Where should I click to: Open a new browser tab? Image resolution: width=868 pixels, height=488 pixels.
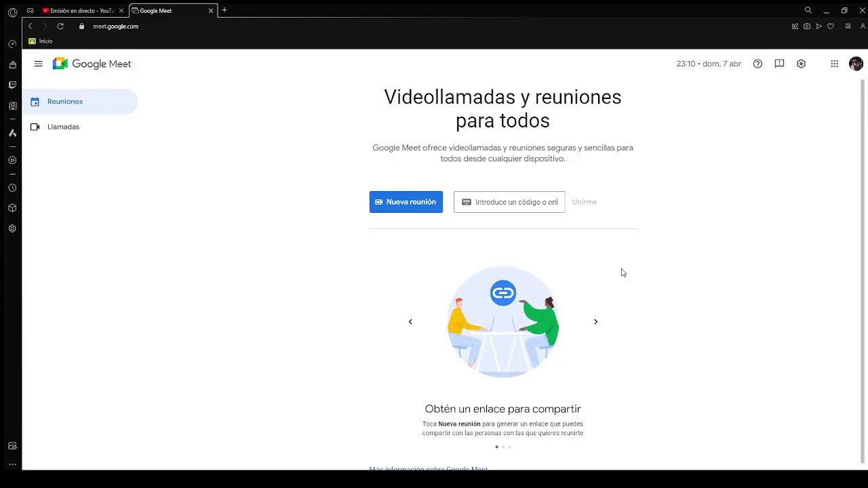tap(224, 10)
